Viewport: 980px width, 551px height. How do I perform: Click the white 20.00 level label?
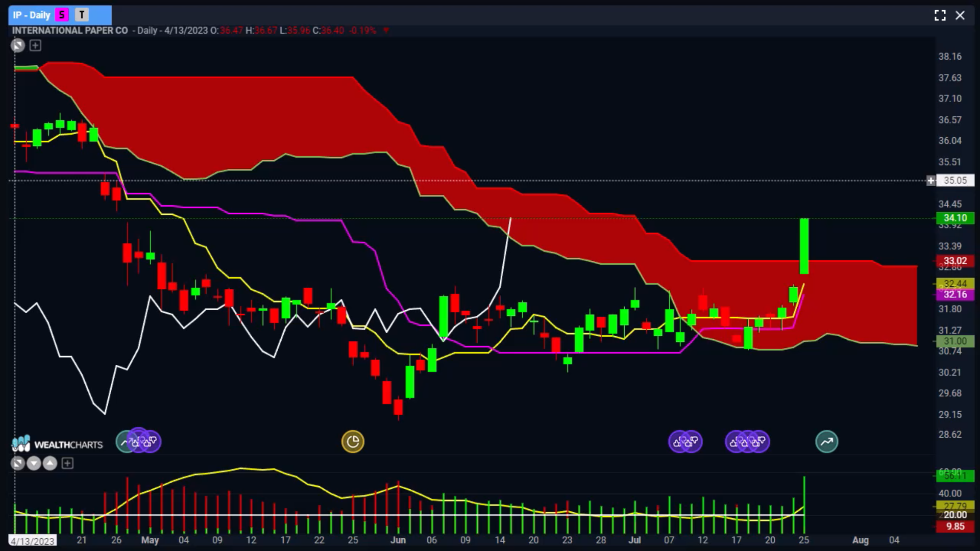(955, 515)
